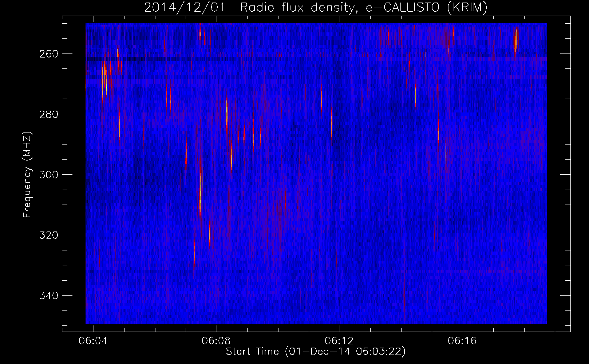The height and width of the screenshot is (364, 589).
Task: Click the 06:04 time tick label
Action: coord(94,341)
